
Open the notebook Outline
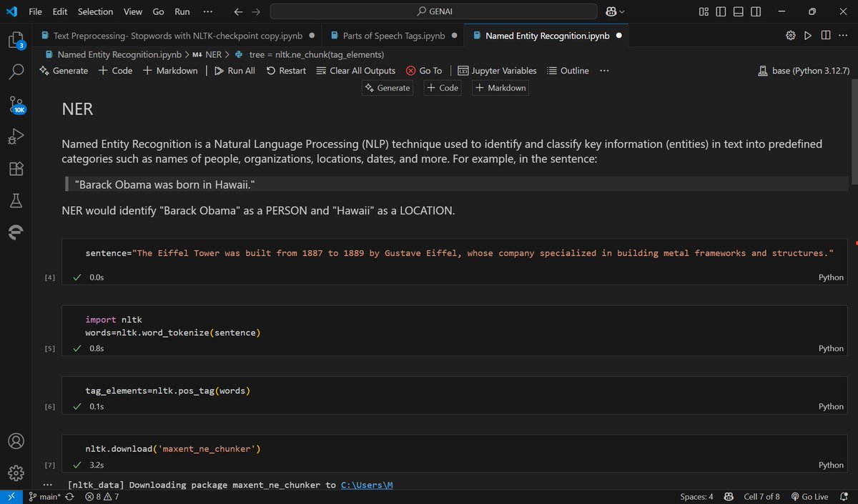[568, 70]
